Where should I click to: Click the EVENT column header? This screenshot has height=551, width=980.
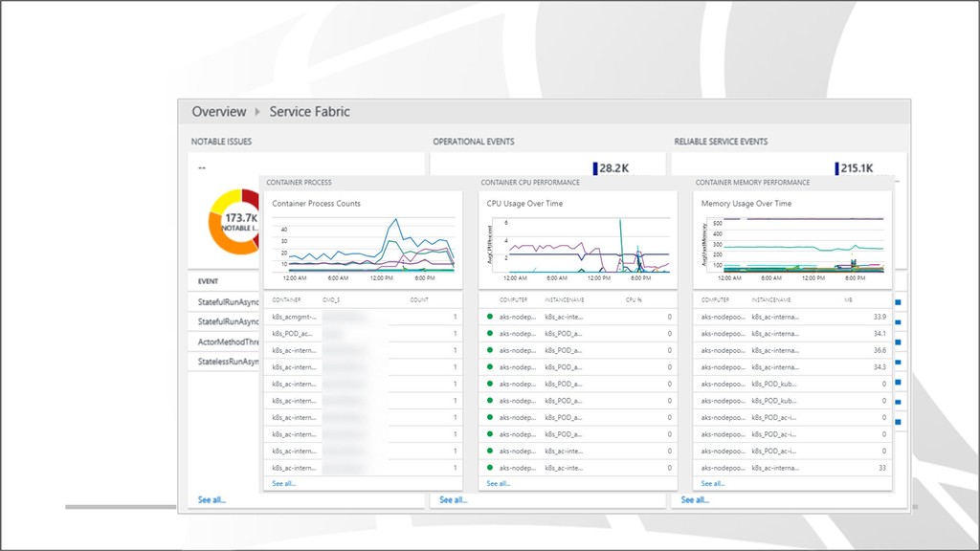tap(208, 282)
